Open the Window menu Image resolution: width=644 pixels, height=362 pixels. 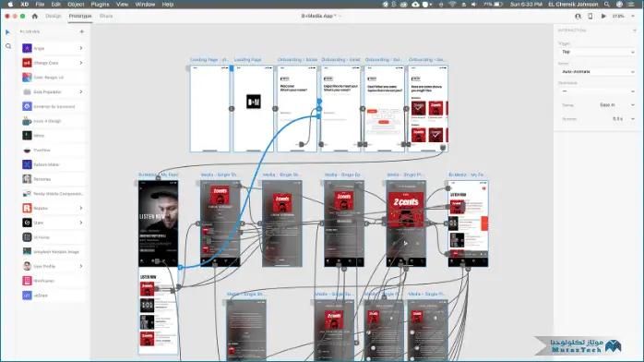point(145,4)
